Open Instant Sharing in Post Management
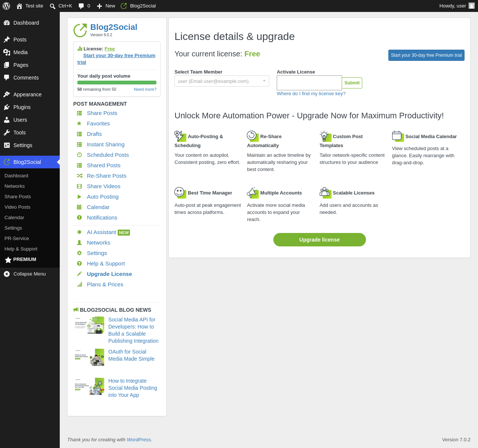The image size is (478, 448). pos(106,144)
